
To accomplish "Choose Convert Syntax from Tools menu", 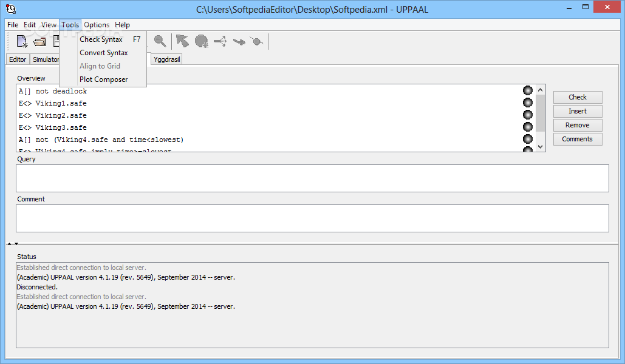I will tap(103, 53).
